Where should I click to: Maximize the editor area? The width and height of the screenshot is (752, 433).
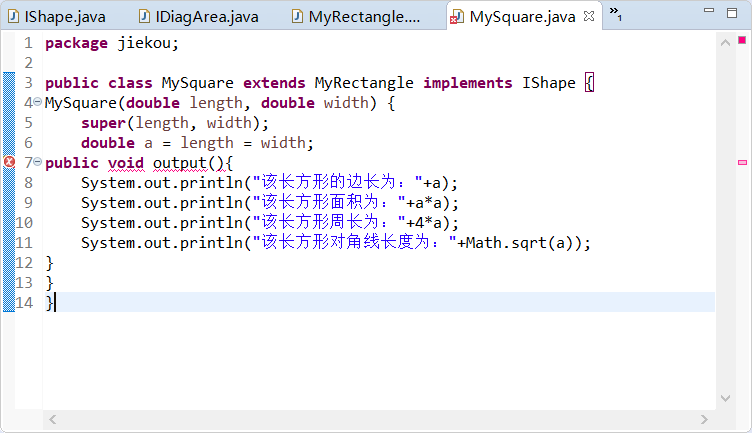click(x=732, y=13)
